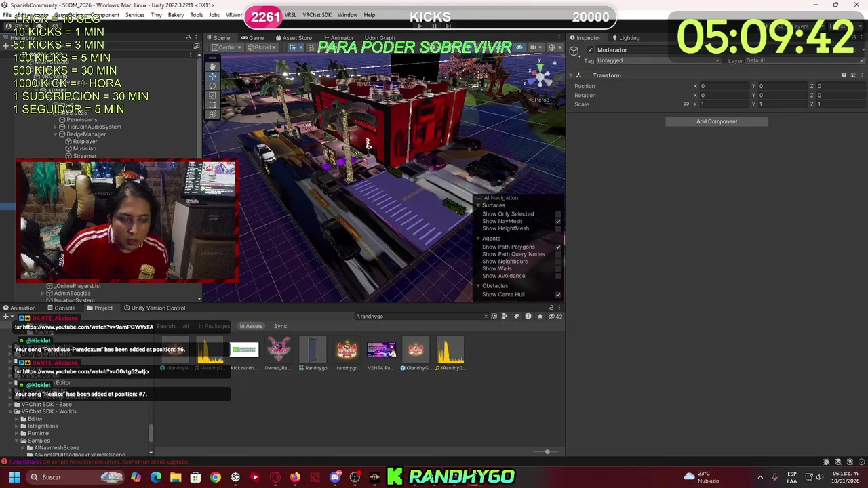Open the Global handle rotation dropdown
868x488 pixels.
[x=261, y=47]
